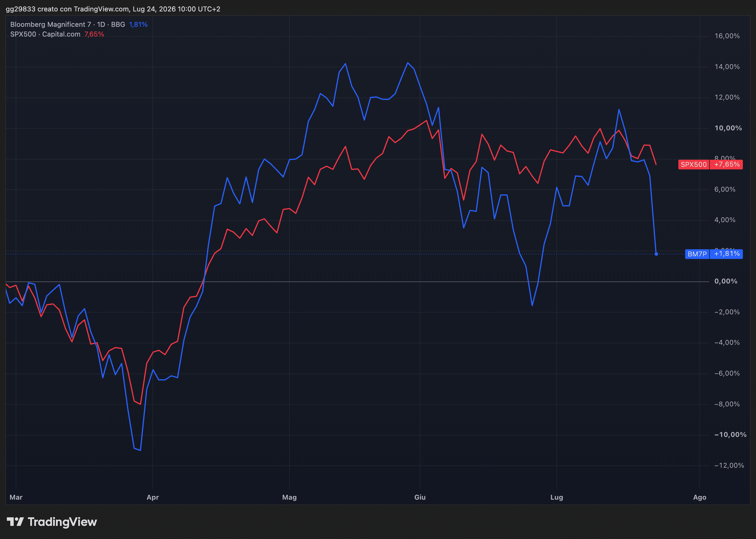Click the 1,81% legend value in blue
756x539 pixels.
coord(138,25)
